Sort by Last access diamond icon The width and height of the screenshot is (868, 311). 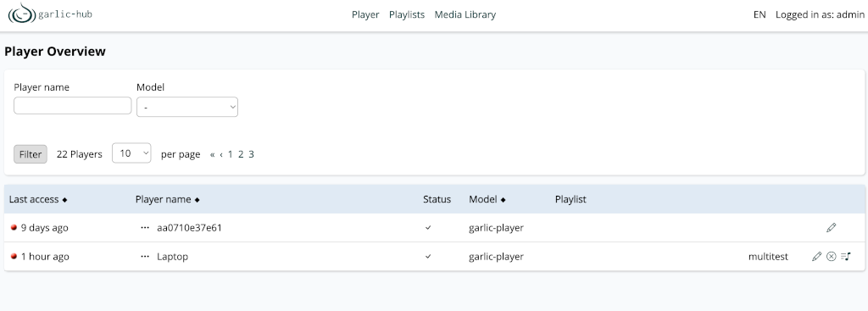click(64, 200)
